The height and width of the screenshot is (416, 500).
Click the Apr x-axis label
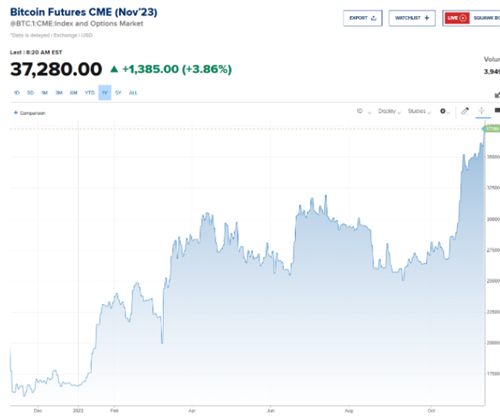[x=192, y=411]
